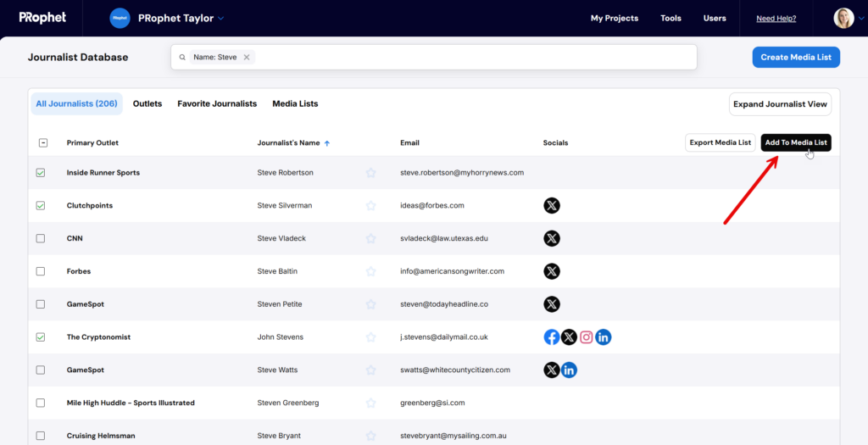Favorite Steve Vladeck with the star
The height and width of the screenshot is (445, 868).
(371, 238)
